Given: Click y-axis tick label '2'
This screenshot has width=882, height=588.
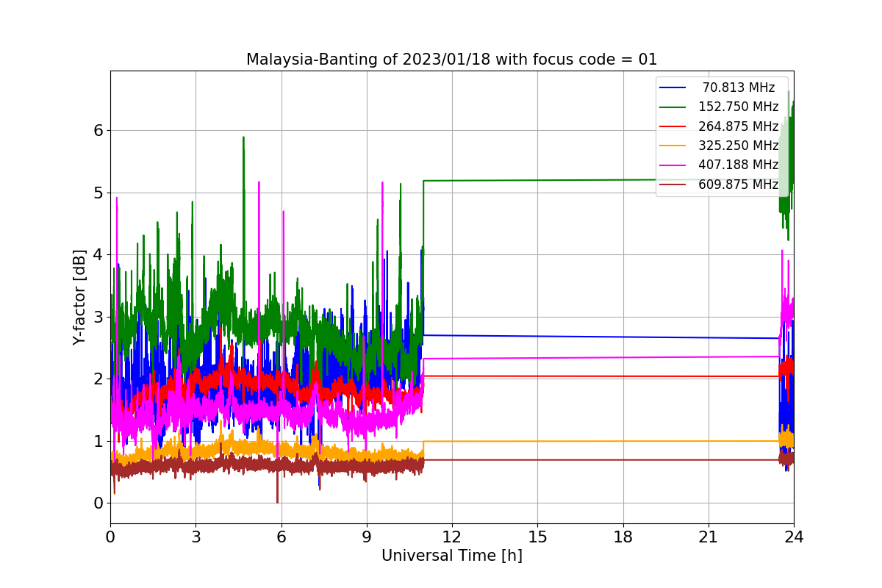Looking at the screenshot, I should coord(98,379).
